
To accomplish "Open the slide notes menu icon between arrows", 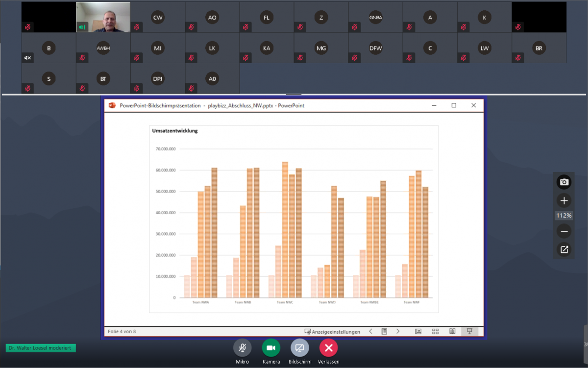I will coord(384,331).
